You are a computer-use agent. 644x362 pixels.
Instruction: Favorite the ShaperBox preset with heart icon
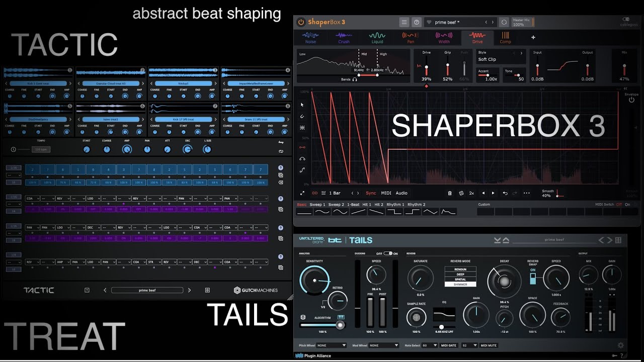(x=429, y=22)
